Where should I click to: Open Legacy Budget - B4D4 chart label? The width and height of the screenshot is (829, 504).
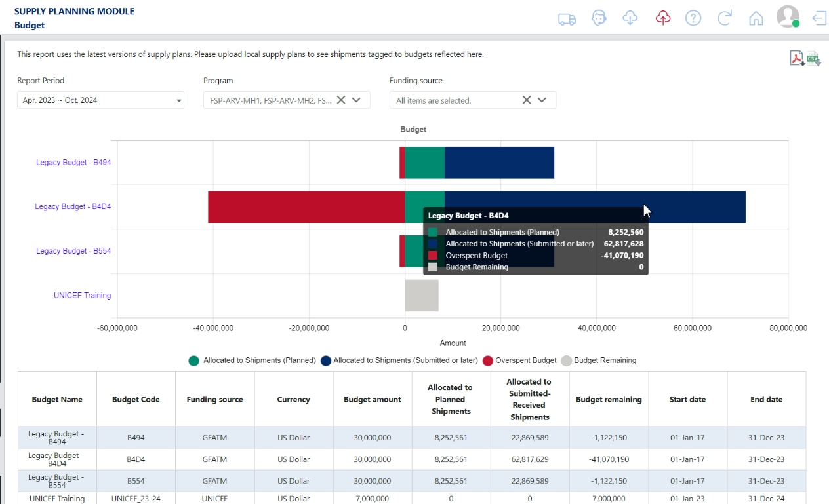pos(73,206)
